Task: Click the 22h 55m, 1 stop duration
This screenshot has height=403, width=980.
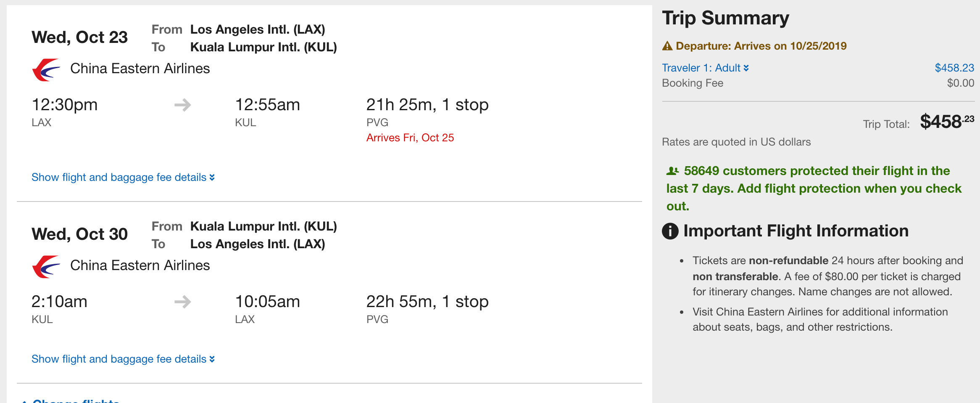Action: pyautogui.click(x=427, y=302)
